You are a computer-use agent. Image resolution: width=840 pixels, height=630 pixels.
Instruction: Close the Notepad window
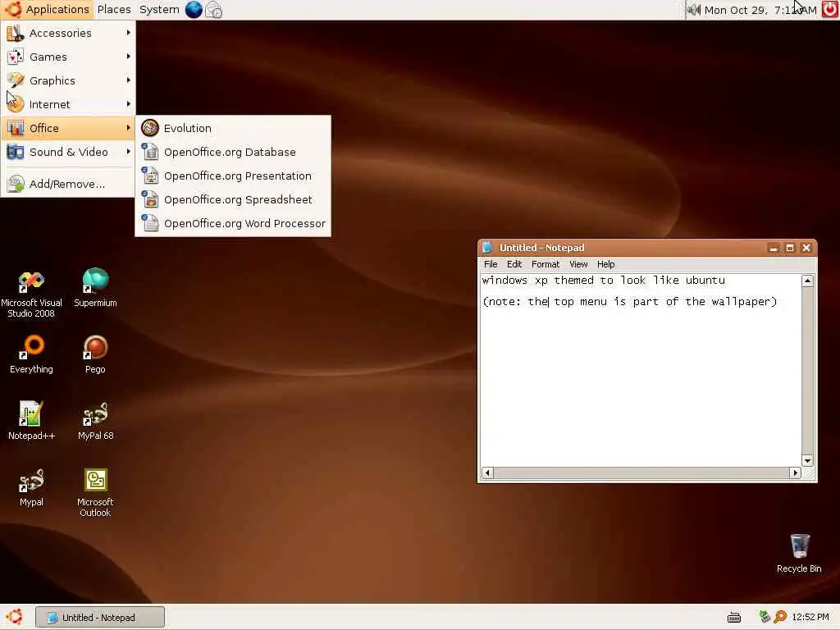(806, 248)
